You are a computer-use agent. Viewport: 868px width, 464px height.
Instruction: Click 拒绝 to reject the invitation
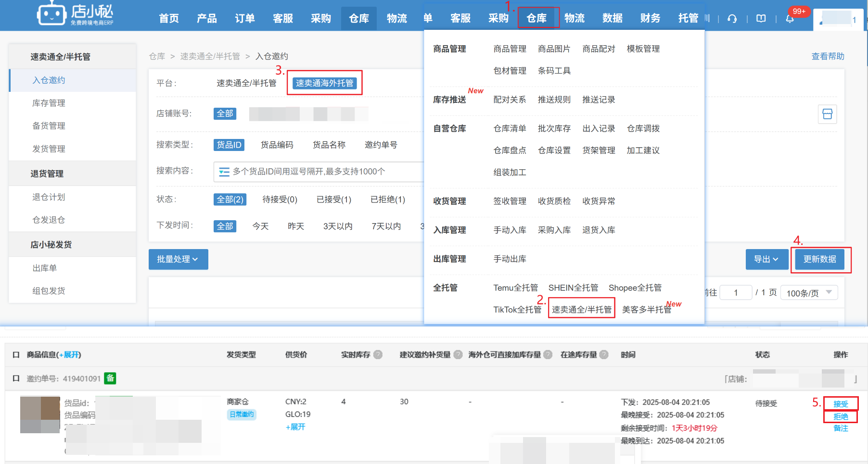[841, 416]
